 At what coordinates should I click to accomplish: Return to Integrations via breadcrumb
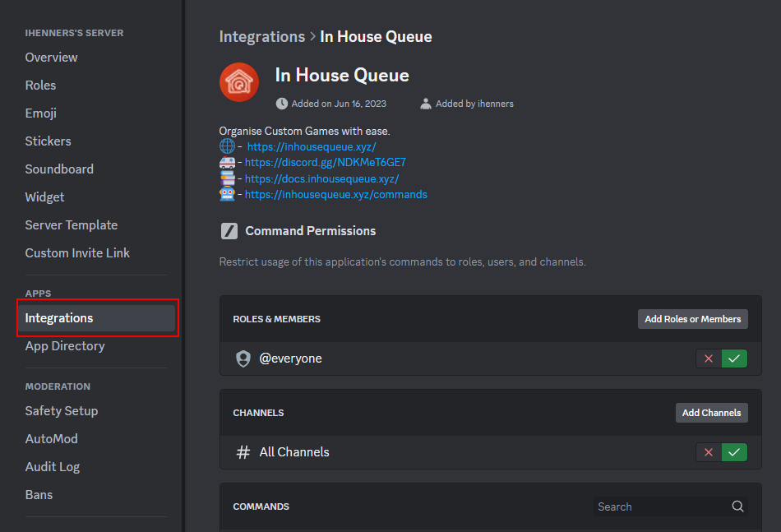262,36
